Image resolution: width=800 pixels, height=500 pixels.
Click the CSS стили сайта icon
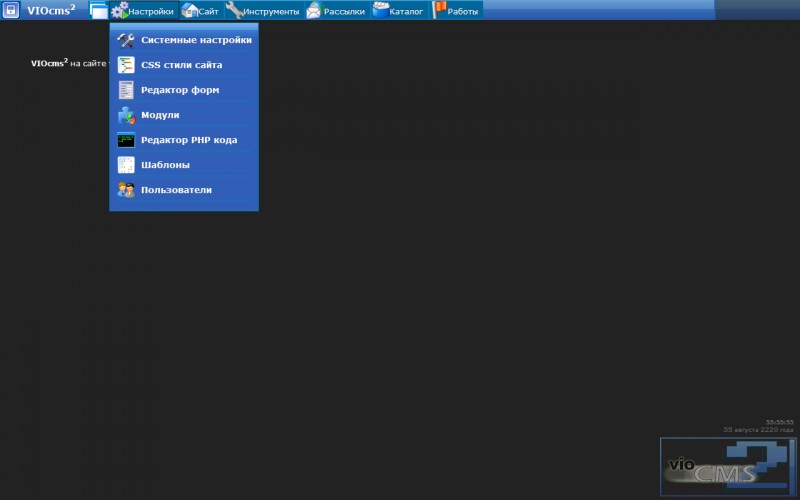126,65
